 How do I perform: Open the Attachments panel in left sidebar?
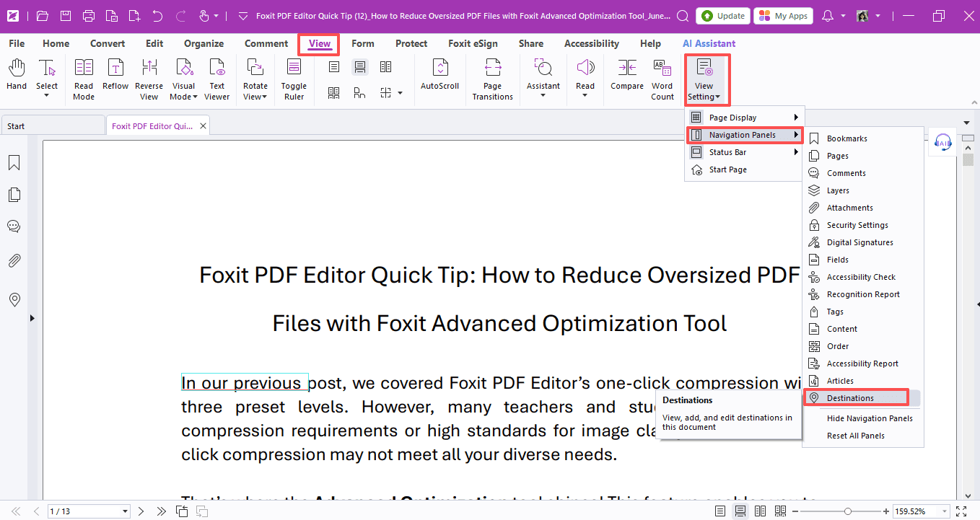click(14, 260)
